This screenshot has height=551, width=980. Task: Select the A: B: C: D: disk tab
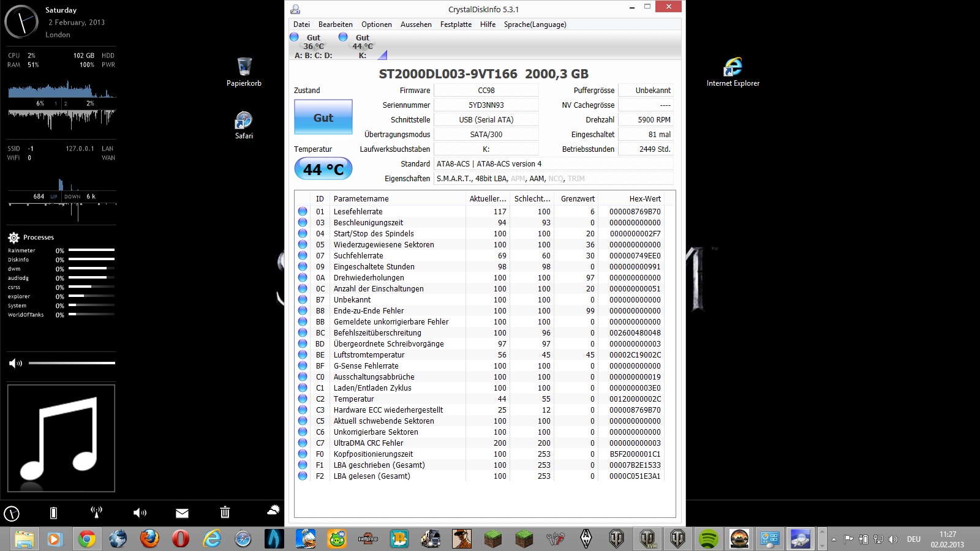coord(313,46)
